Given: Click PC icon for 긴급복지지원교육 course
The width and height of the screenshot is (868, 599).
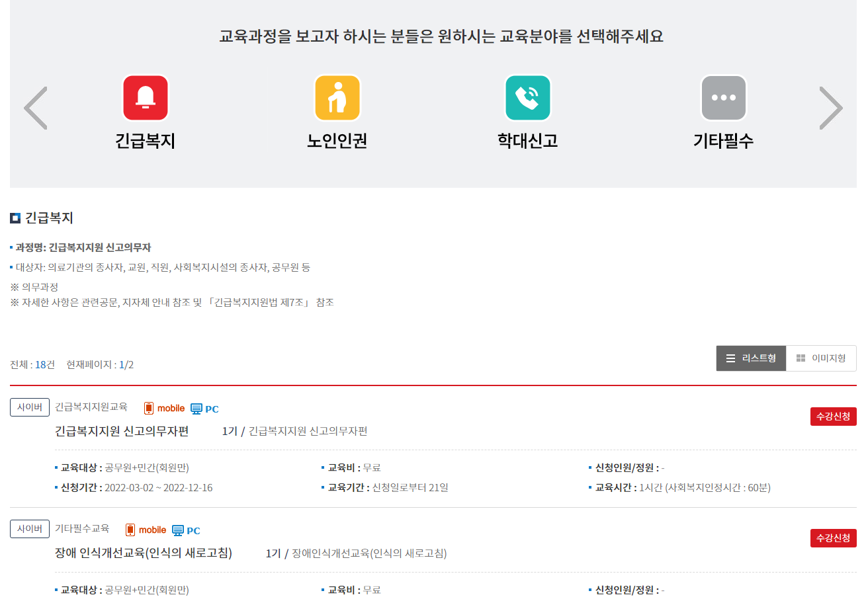Looking at the screenshot, I should [204, 409].
